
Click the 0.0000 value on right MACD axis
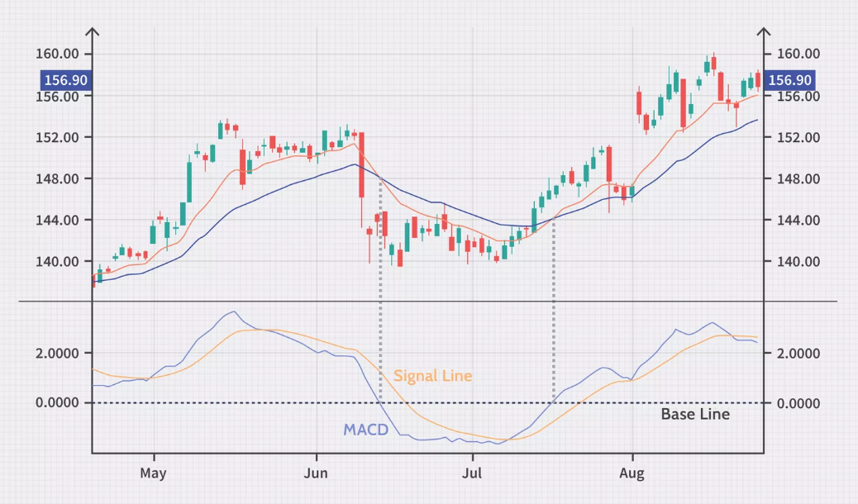tap(798, 403)
